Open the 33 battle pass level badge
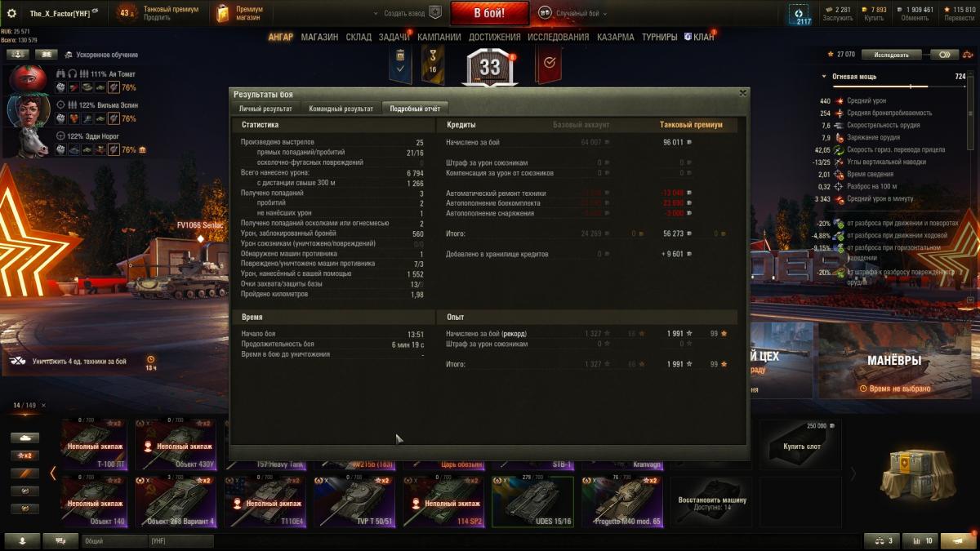The height and width of the screenshot is (551, 980). click(489, 68)
